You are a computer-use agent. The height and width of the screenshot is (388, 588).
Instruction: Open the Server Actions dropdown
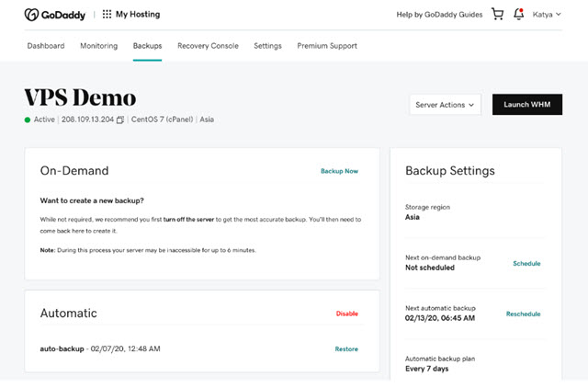[445, 105]
